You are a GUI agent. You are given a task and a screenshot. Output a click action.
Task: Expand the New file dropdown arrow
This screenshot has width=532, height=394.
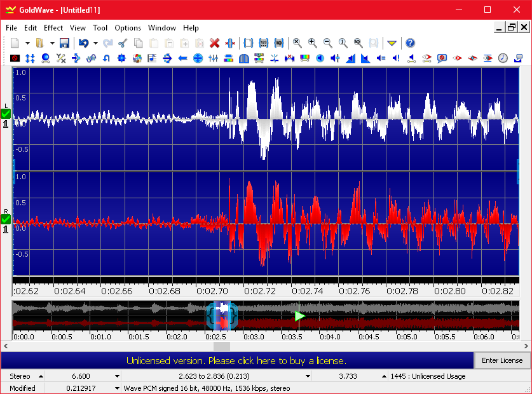[27, 43]
